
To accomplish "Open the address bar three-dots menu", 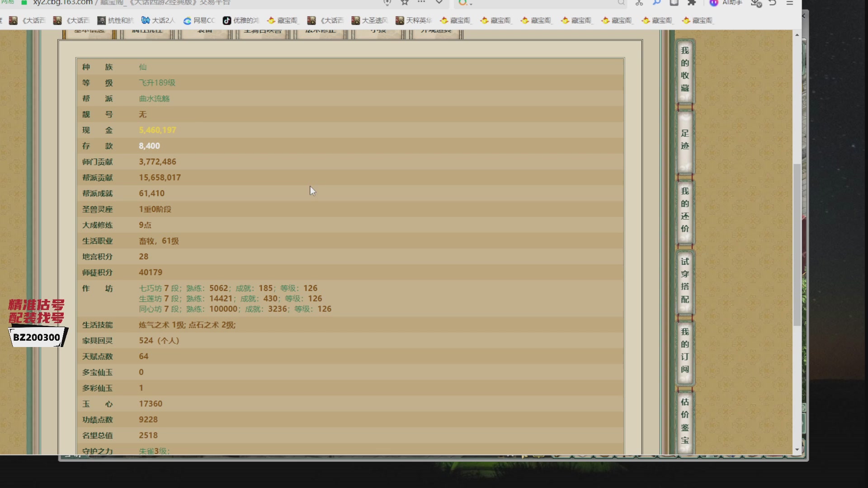I will (x=421, y=3).
